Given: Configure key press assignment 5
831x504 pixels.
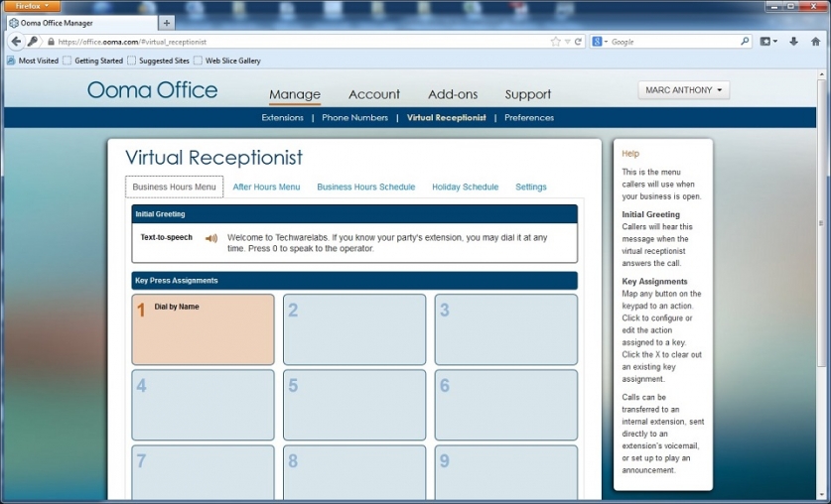Looking at the screenshot, I should click(x=354, y=405).
